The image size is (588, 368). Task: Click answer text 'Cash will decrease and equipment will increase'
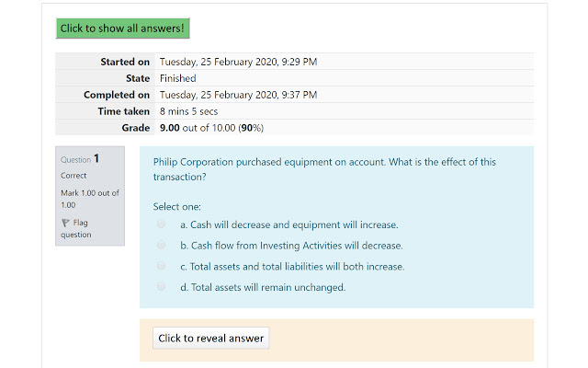point(294,224)
